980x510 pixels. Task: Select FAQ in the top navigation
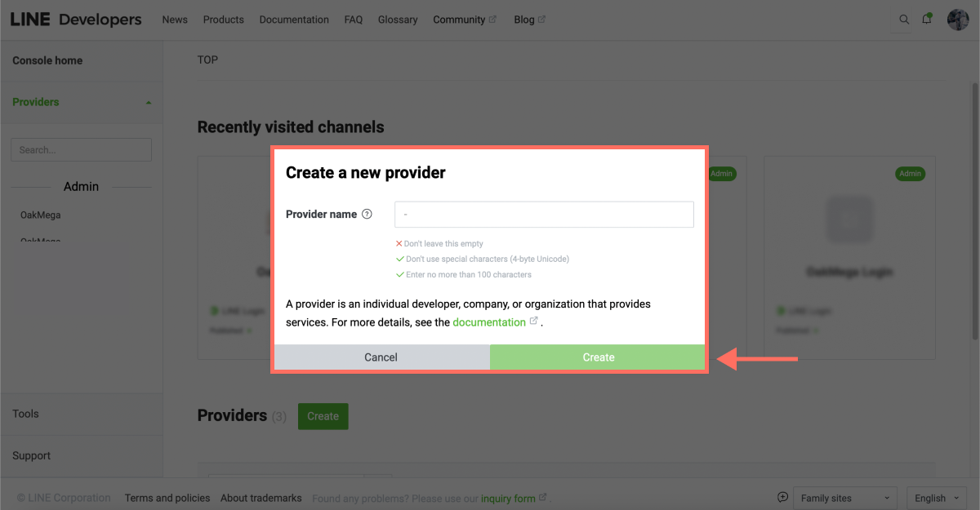[353, 19]
